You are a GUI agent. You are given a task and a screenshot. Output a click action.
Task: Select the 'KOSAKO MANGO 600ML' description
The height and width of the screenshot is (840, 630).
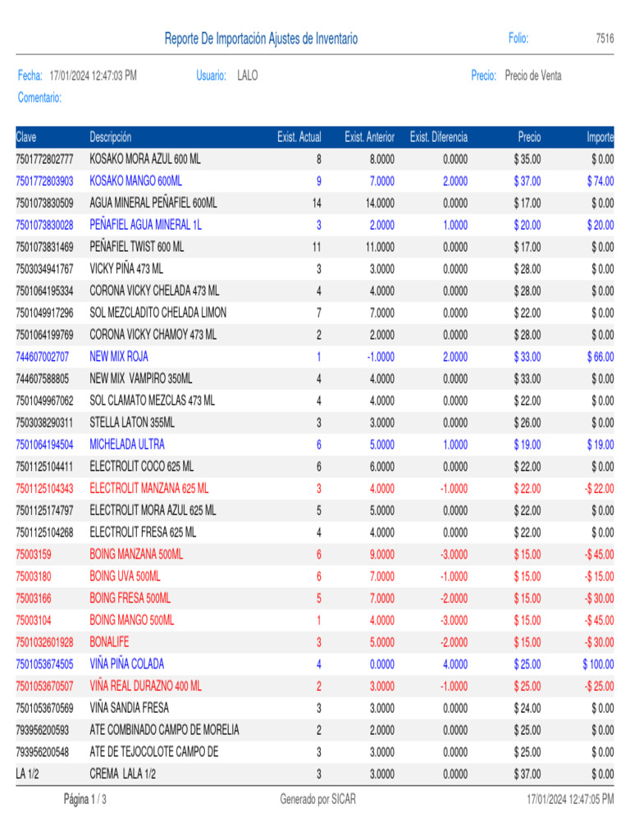(135, 181)
